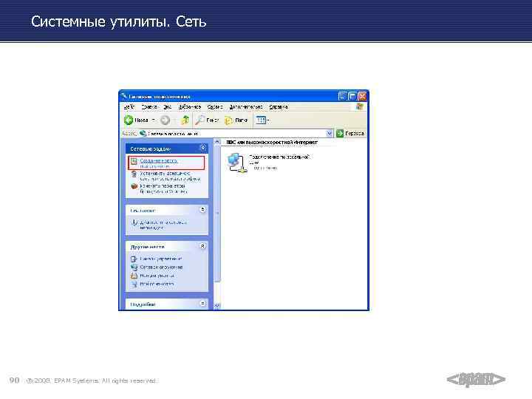Click the Views layout icon

coord(261,120)
